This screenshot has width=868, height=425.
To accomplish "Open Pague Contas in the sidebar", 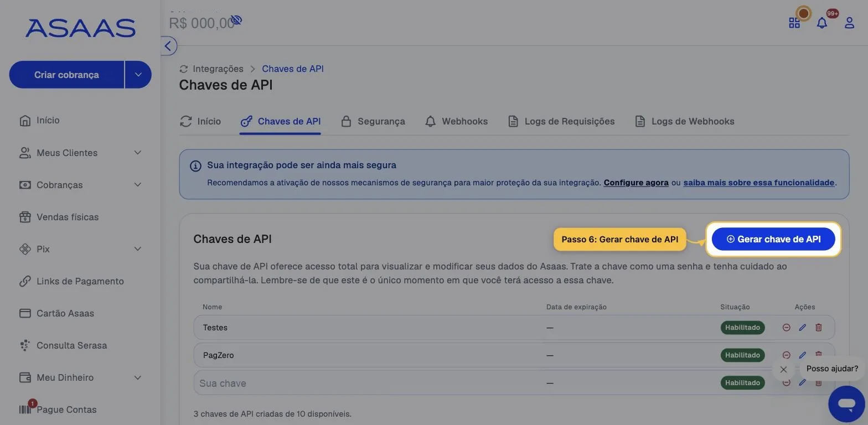I will pyautogui.click(x=66, y=410).
